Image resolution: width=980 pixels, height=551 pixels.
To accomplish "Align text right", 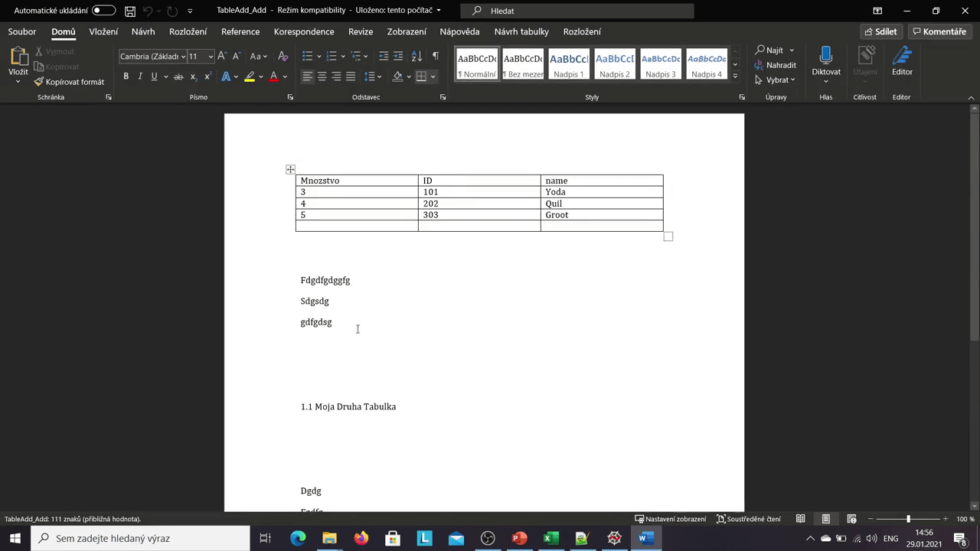I will 336,77.
